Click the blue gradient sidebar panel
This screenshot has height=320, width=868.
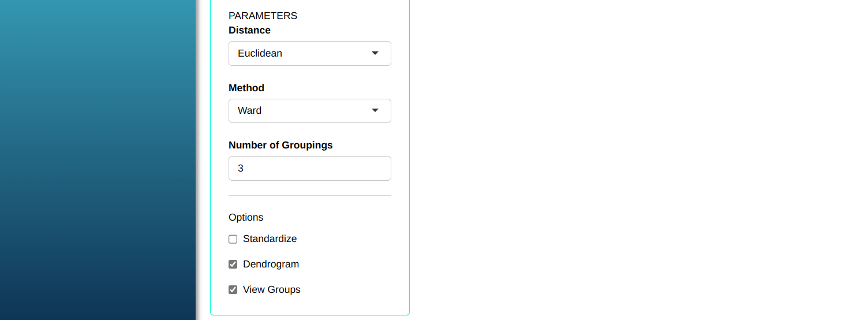coord(98,160)
